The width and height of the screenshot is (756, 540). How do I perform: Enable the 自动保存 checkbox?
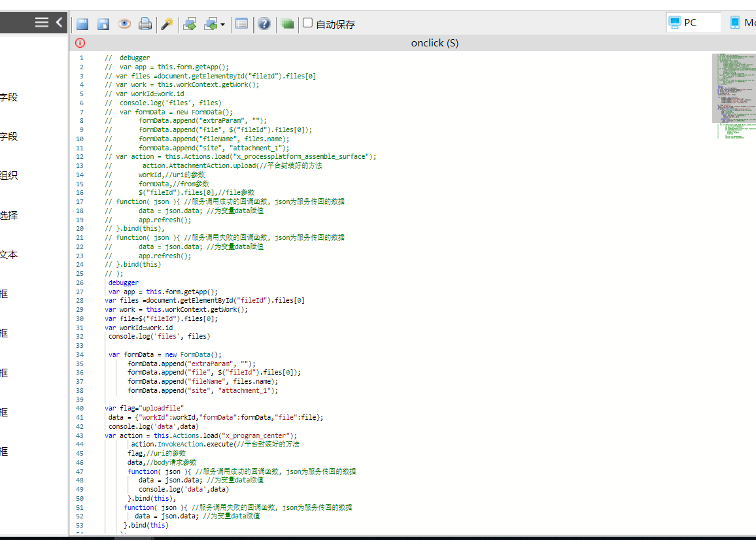[x=308, y=23]
